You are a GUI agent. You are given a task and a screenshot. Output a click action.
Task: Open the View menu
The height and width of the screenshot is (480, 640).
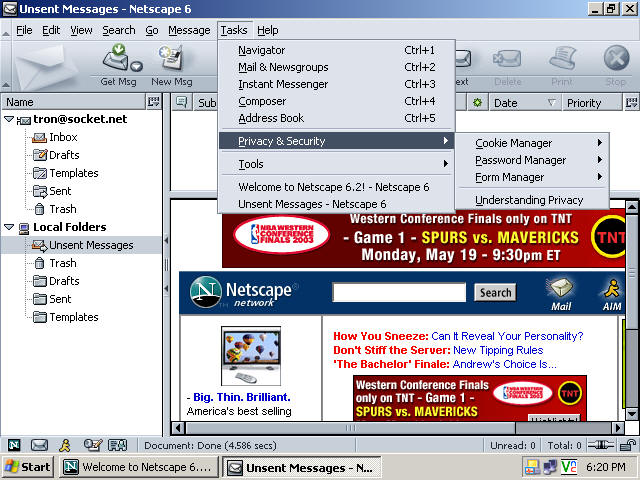[x=81, y=30]
